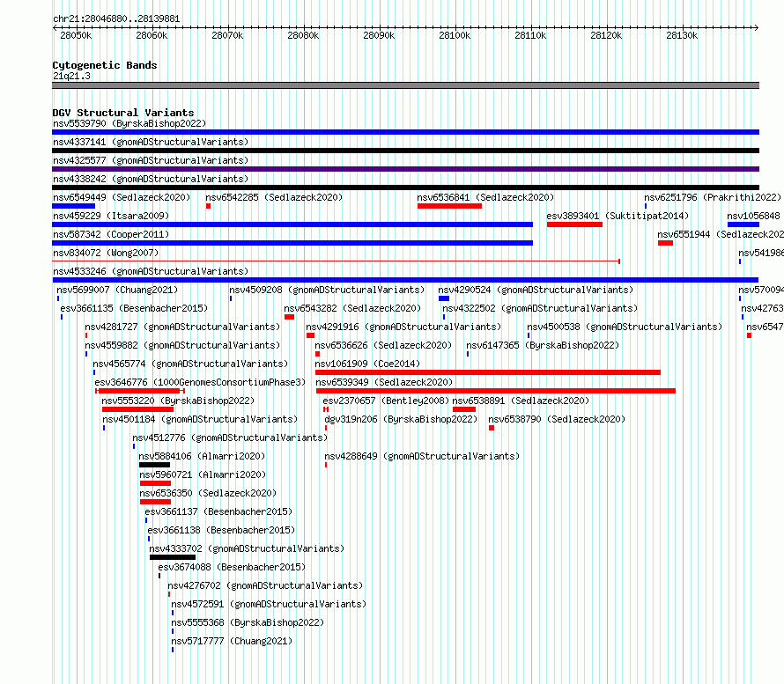Click esv3646776 (1000GenomesConsortiumPhase3) label
The width and height of the screenshot is (784, 684).
point(200,382)
